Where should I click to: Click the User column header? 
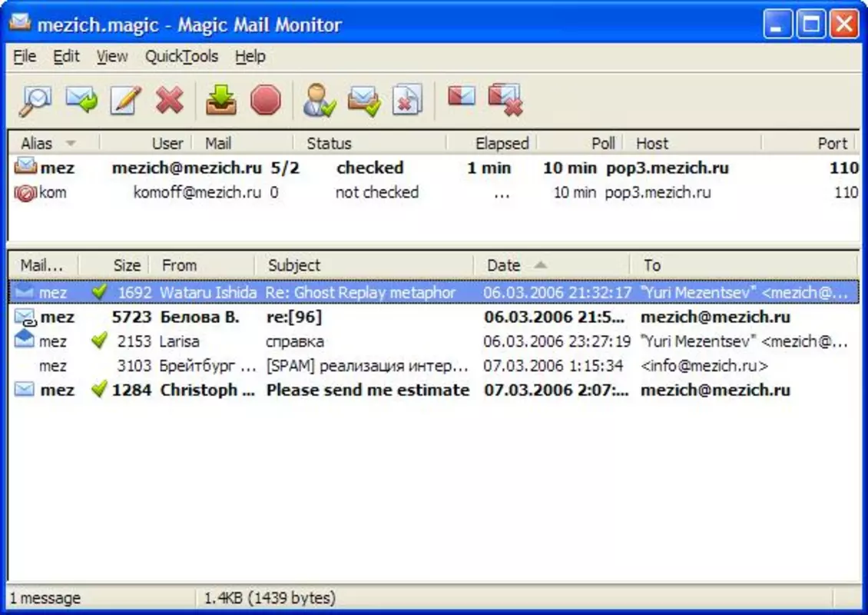coord(146,144)
